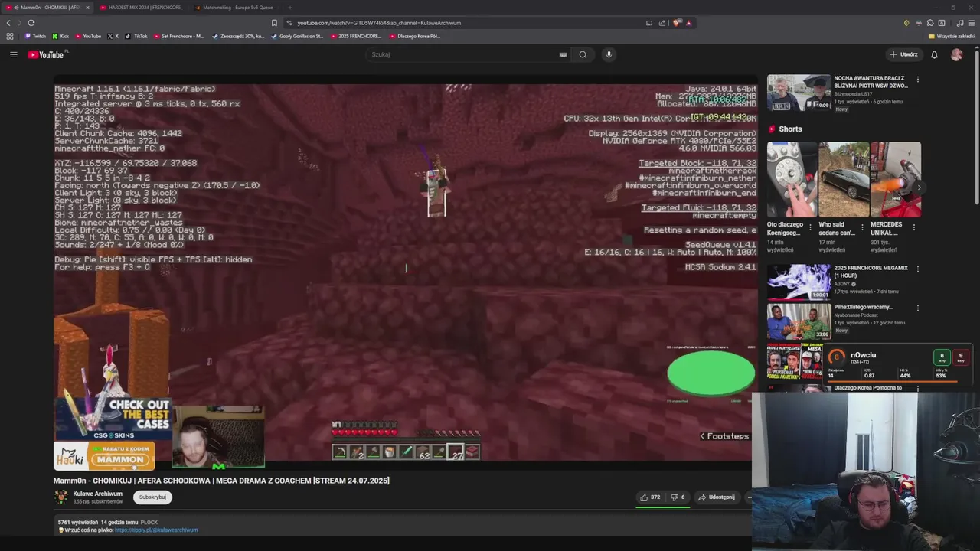Click the video player area
This screenshot has height=551, width=980.
coord(405,272)
